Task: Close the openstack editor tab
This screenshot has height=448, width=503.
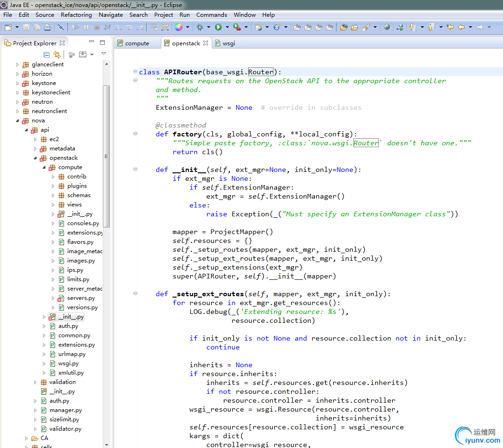Action: click(206, 43)
